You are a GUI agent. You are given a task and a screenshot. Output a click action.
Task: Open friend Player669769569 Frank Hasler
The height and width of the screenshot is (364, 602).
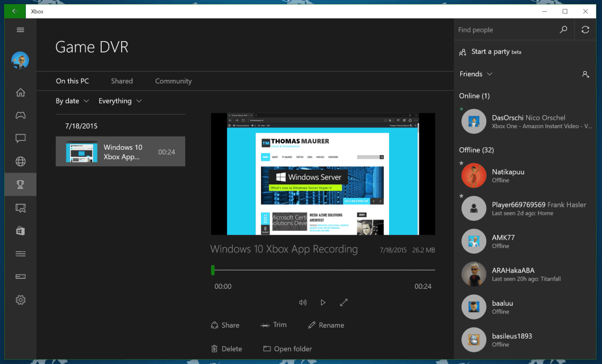(525, 208)
